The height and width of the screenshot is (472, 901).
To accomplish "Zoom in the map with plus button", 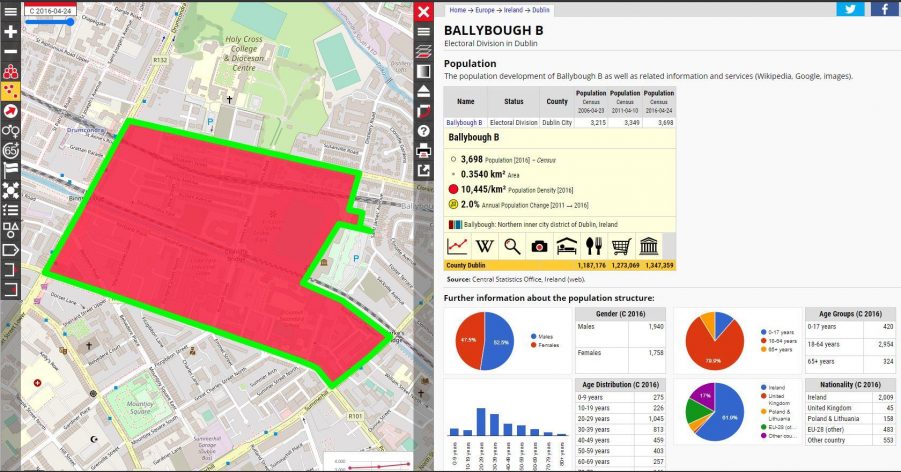I will click(10, 32).
